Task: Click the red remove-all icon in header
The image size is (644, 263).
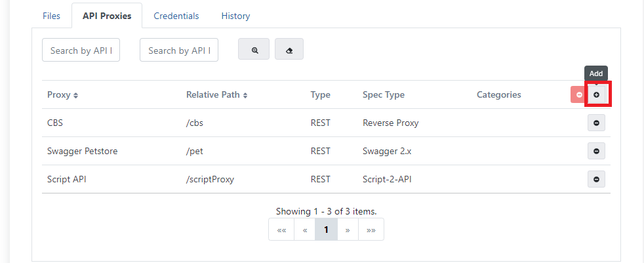Action: point(578,95)
